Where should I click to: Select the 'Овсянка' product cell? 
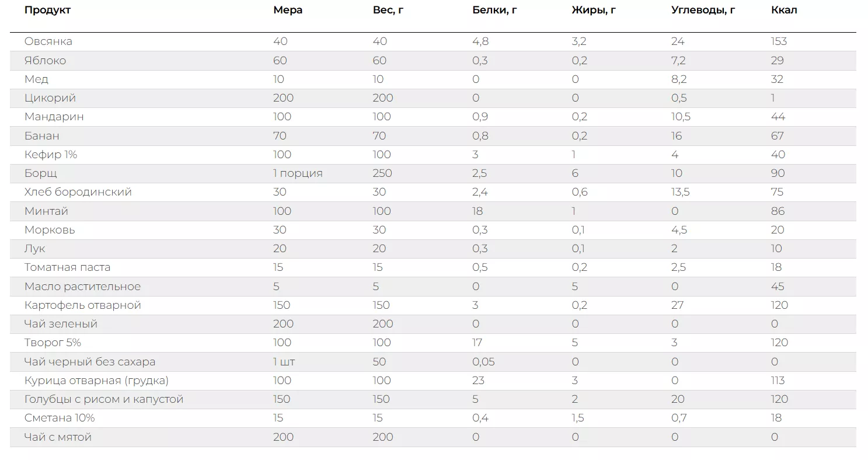tap(48, 41)
